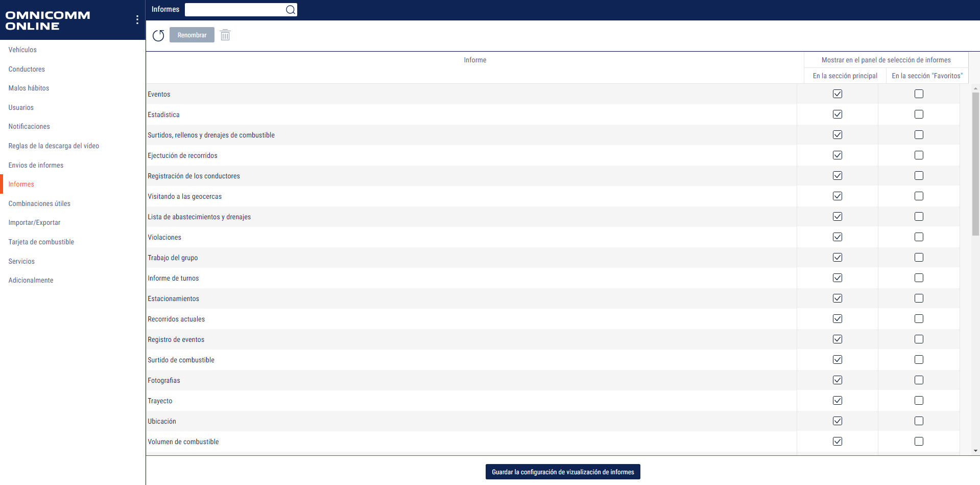Screen dimensions: 980x485
Task: Uncheck Trayecto in the main section
Action: click(x=837, y=401)
